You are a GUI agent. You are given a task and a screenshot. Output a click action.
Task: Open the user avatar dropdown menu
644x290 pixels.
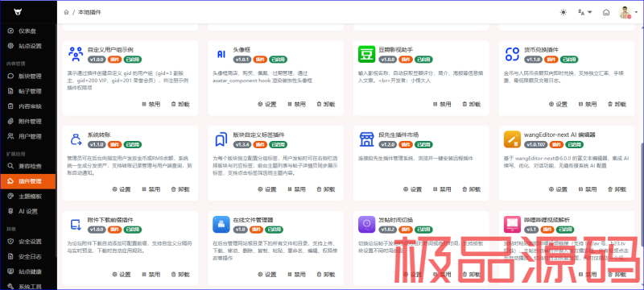[x=628, y=12]
